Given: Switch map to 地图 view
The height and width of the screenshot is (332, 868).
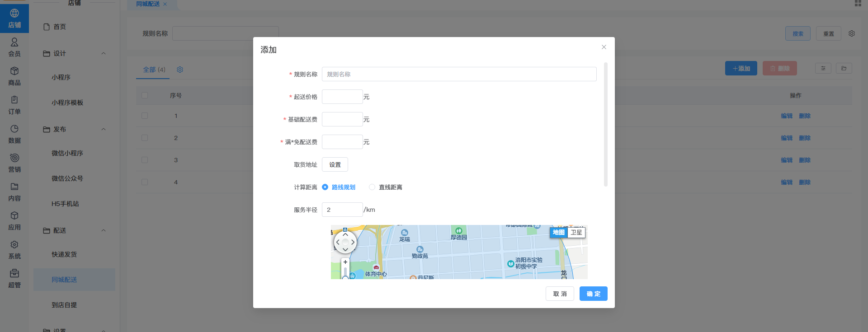Looking at the screenshot, I should tap(559, 232).
